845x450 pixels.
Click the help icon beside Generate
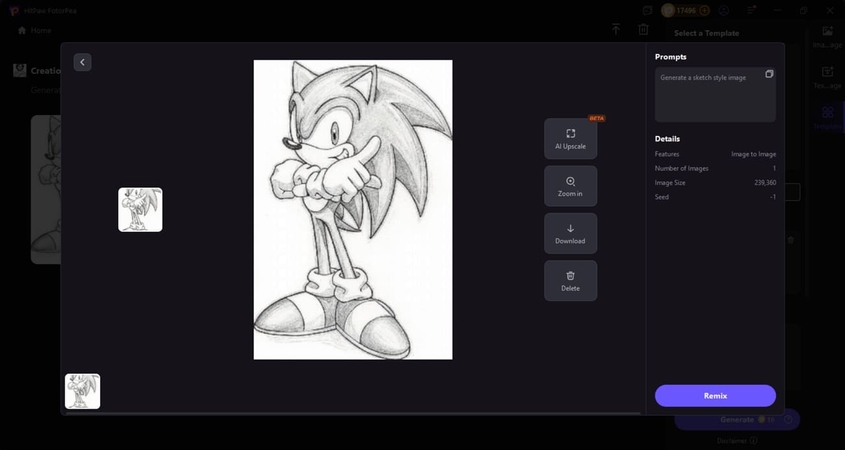pyautogui.click(x=788, y=419)
